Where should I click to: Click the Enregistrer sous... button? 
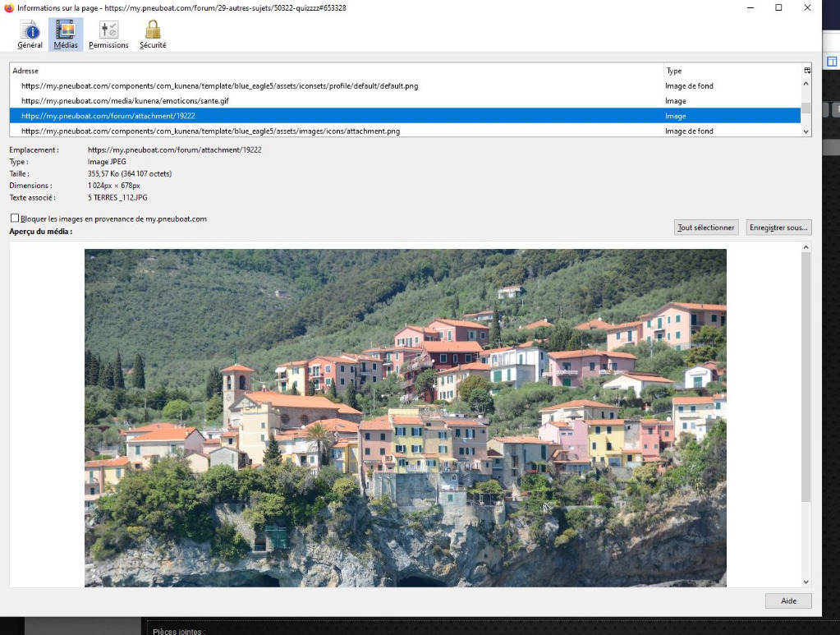tap(778, 228)
